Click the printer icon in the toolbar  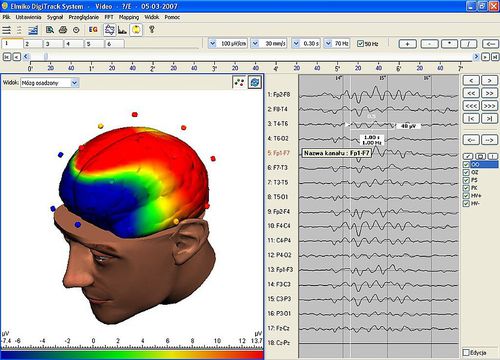click(x=63, y=30)
